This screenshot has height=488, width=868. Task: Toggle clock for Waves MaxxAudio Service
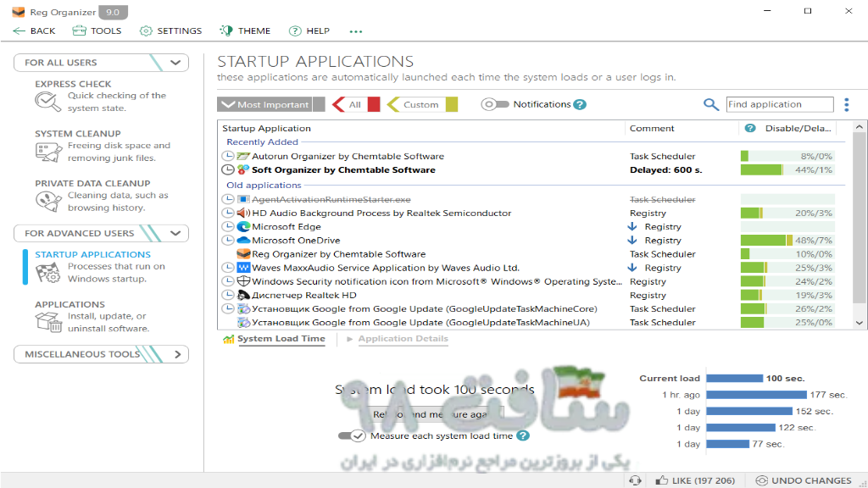click(x=227, y=268)
